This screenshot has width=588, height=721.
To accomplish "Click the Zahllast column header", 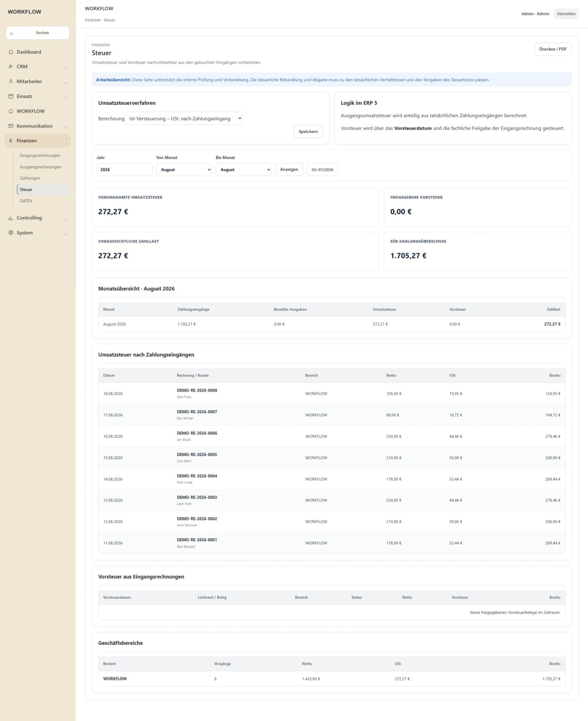I will click(553, 309).
